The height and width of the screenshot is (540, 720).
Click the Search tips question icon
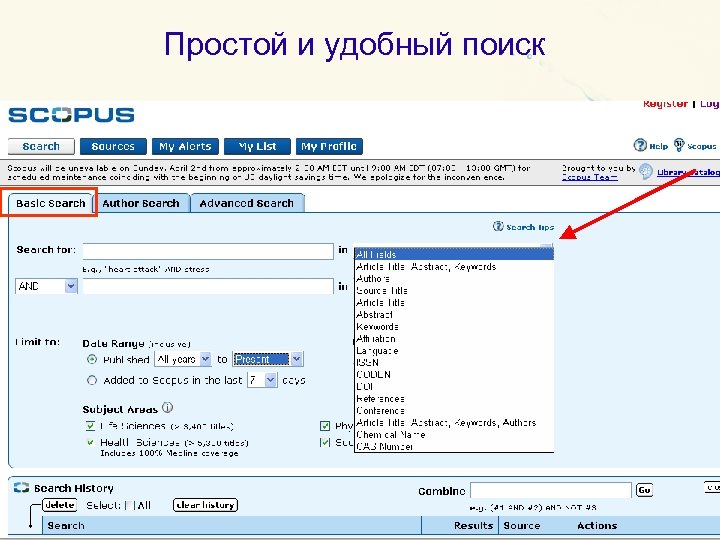coord(498,226)
